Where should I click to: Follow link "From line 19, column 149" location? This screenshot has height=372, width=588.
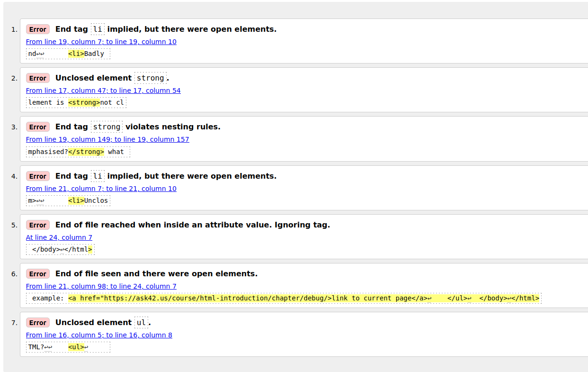tap(107, 139)
